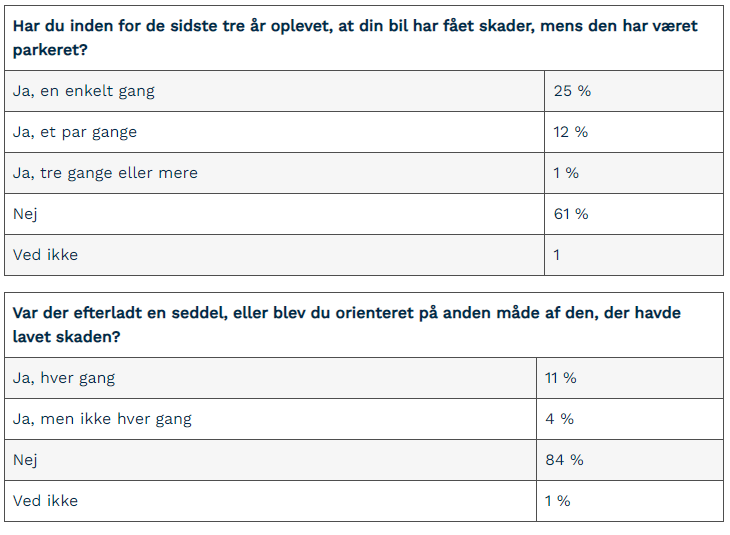Select 'Ved ikke' in the seddel table

click(x=45, y=501)
